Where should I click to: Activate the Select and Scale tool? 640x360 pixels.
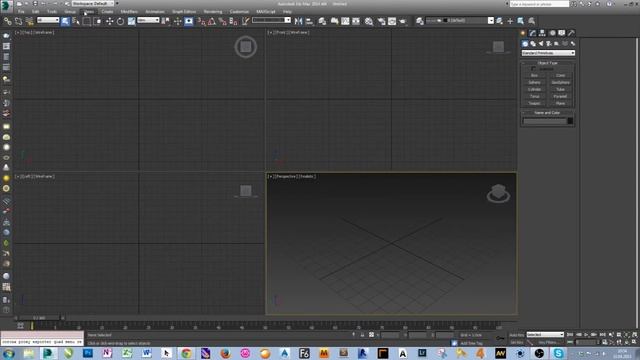(131, 21)
